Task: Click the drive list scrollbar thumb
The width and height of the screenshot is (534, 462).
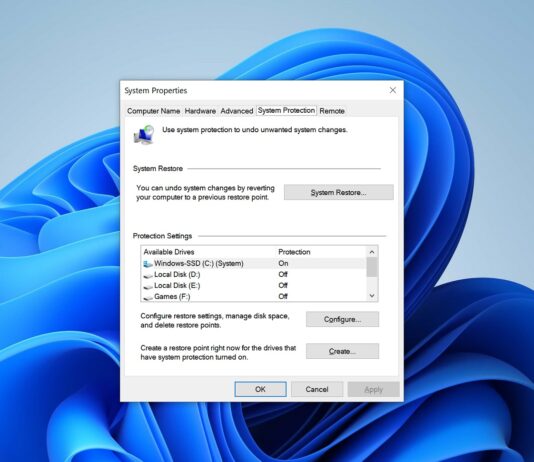Action: pos(372,267)
